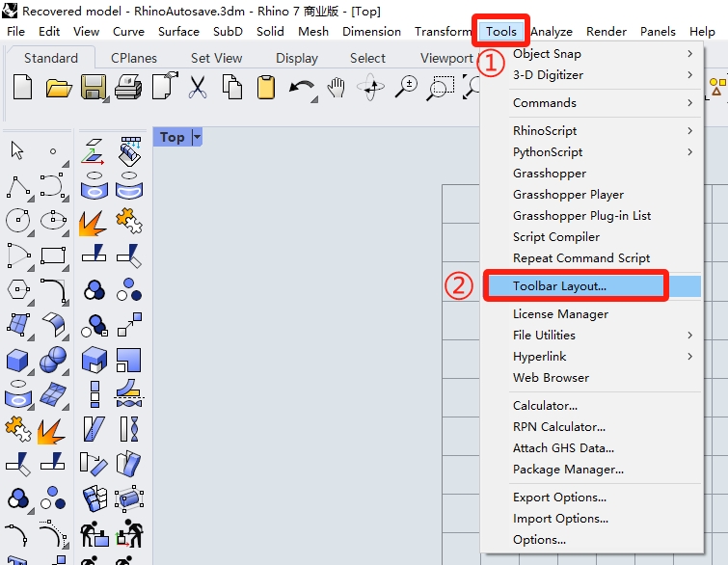Expand the Hyperlink submenu
Viewport: 728px width, 565px height.
click(x=690, y=356)
